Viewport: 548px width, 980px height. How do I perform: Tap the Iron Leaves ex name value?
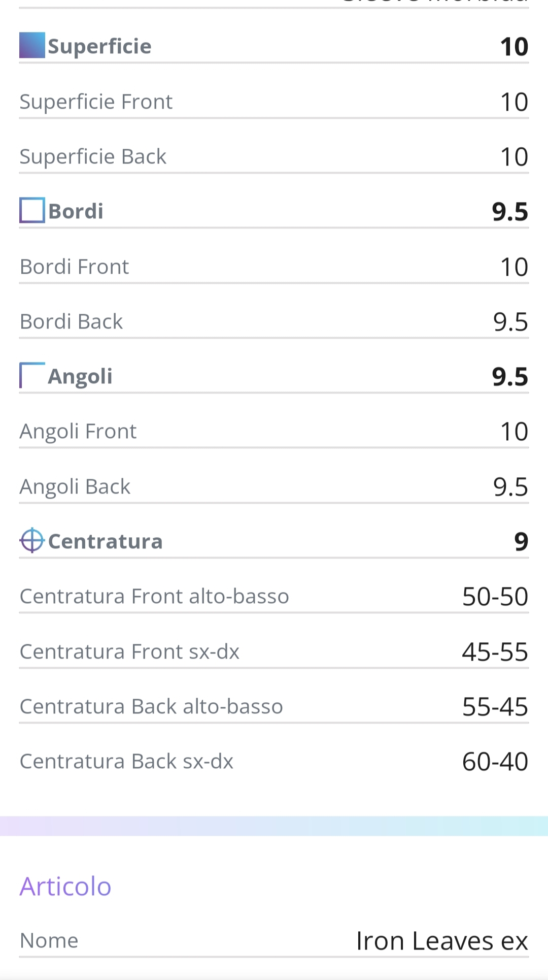point(442,941)
